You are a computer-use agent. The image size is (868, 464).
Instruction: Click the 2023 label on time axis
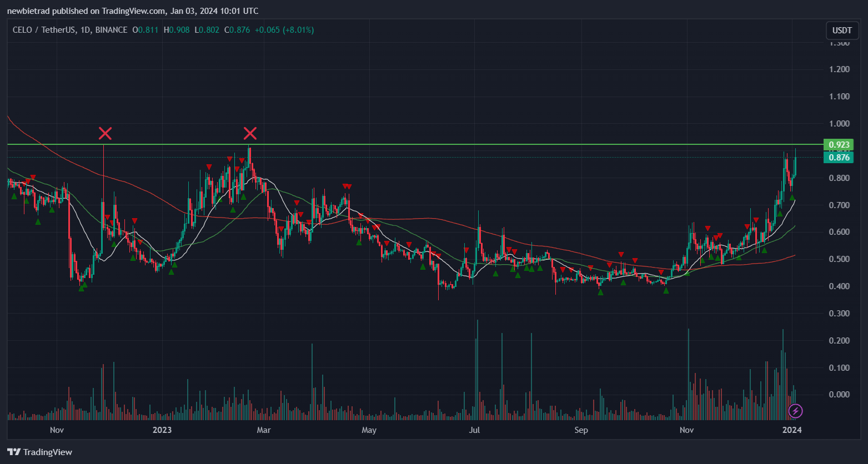pyautogui.click(x=162, y=430)
